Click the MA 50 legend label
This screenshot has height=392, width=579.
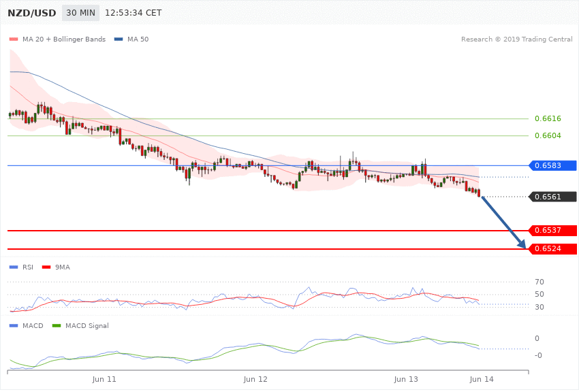[x=138, y=39]
